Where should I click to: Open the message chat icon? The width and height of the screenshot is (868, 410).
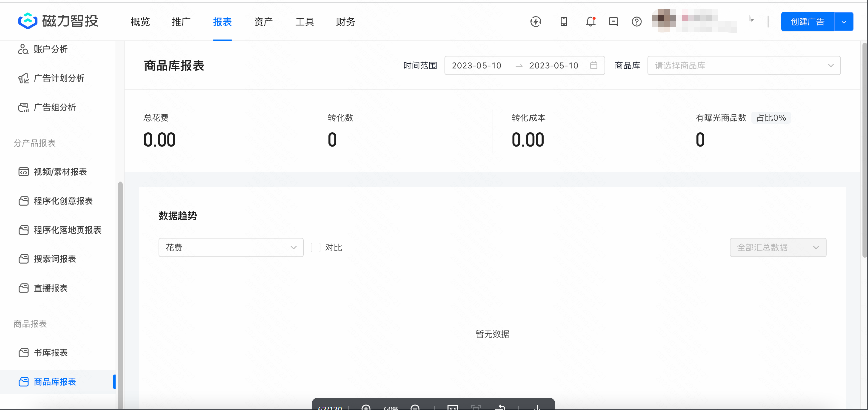[x=613, y=22]
